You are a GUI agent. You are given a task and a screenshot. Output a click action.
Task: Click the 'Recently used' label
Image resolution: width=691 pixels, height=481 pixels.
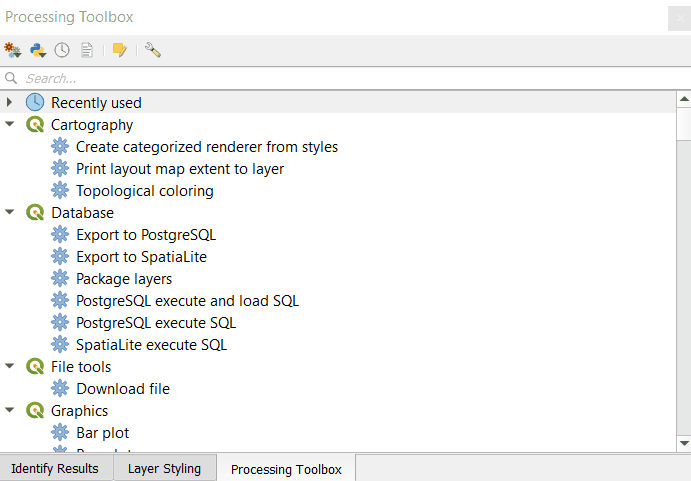pyautogui.click(x=96, y=103)
